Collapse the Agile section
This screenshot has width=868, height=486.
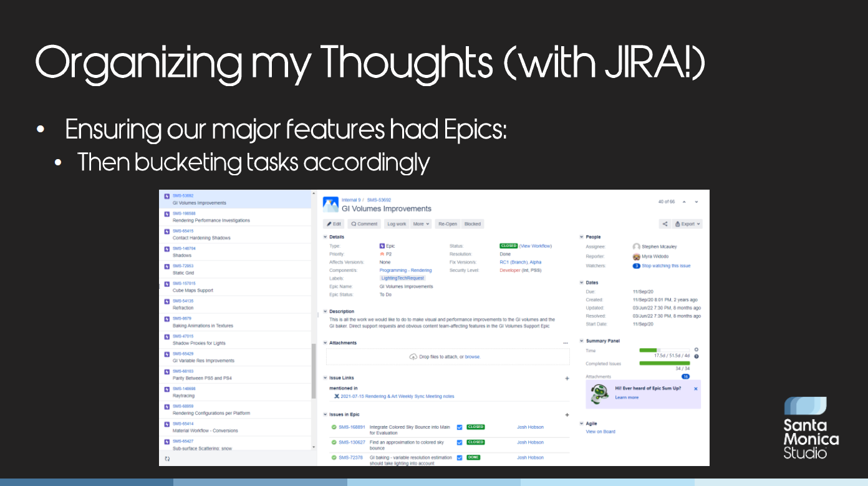pos(582,424)
